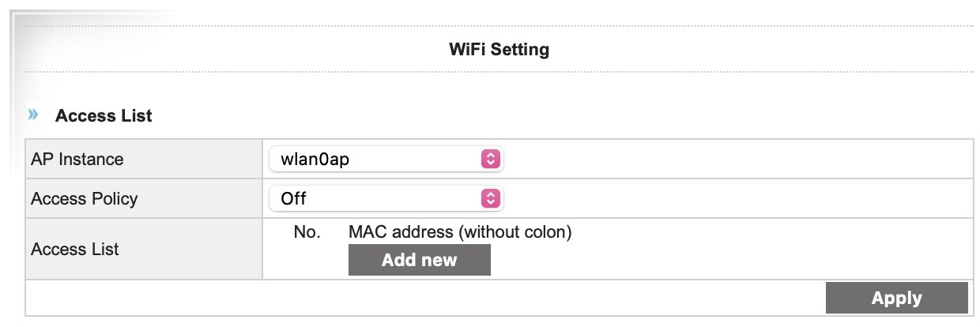
Task: Expand the Access Policy dropdown showing Off
Action: click(386, 198)
